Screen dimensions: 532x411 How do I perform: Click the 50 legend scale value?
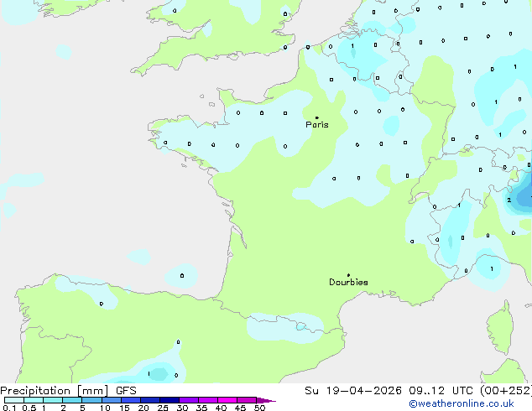click(x=259, y=408)
